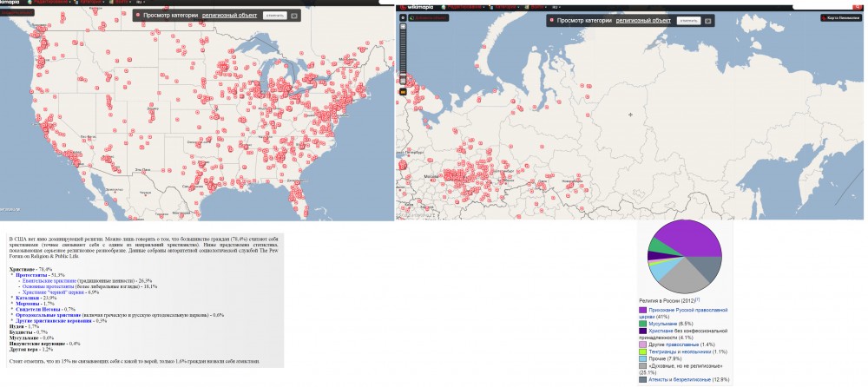Click the 'Протестанты' link in the statistics text
This screenshot has height=387, width=868.
[x=32, y=275]
